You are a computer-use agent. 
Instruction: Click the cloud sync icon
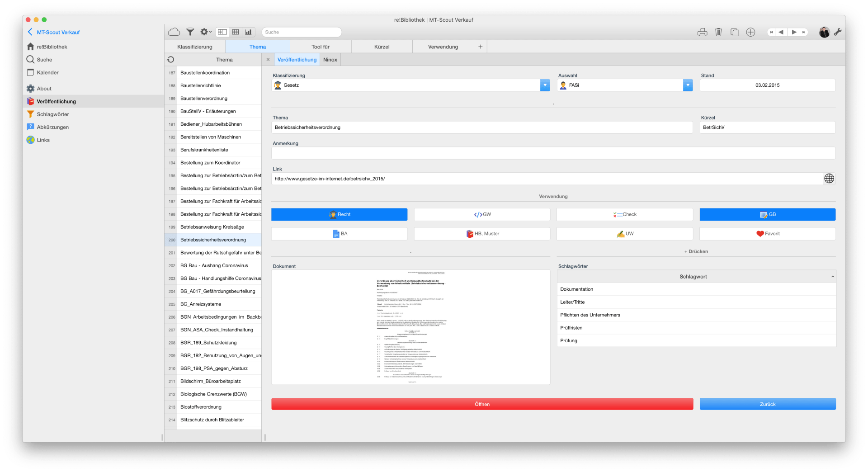174,32
